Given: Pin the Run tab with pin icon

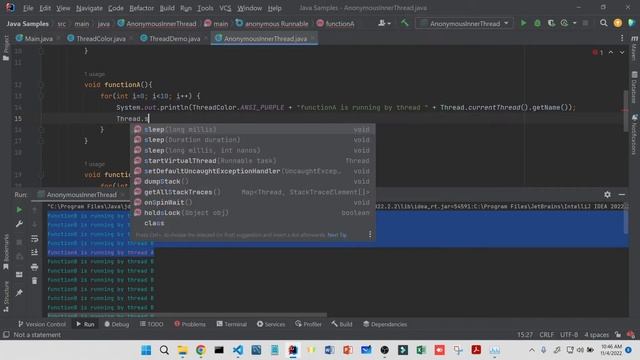Looking at the screenshot, I should pos(19,292).
